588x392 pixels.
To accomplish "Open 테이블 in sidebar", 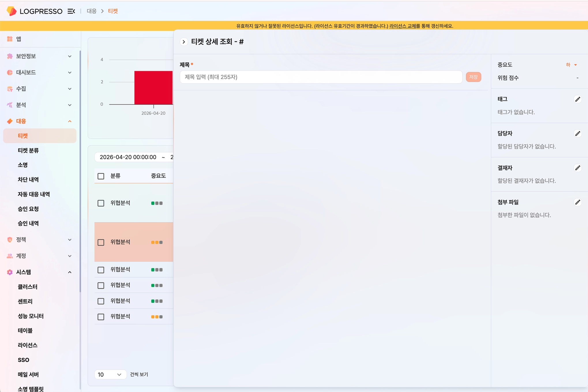I will [25, 331].
